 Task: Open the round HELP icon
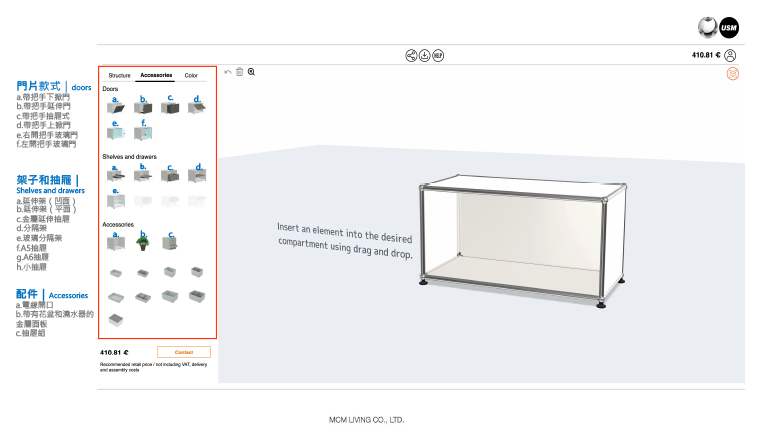point(437,55)
